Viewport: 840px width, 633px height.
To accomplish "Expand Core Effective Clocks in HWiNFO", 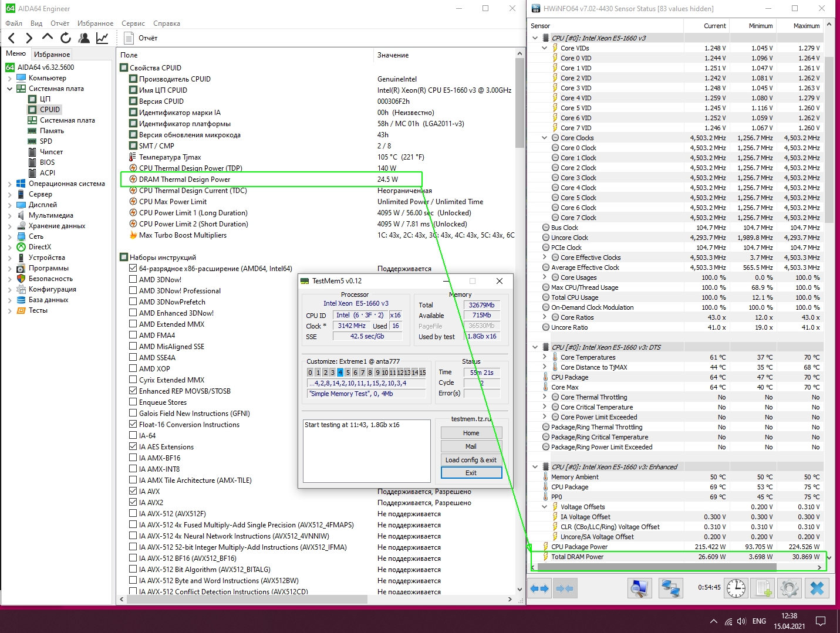I will coord(545,258).
